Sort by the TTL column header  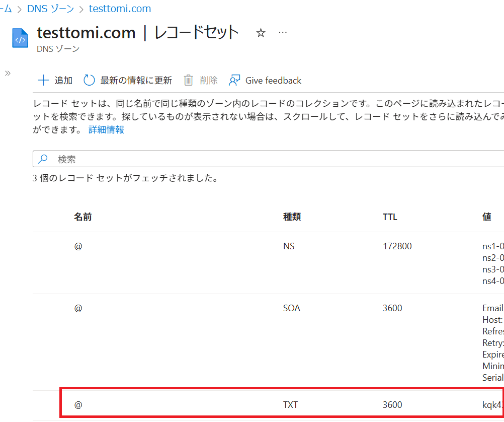(390, 217)
